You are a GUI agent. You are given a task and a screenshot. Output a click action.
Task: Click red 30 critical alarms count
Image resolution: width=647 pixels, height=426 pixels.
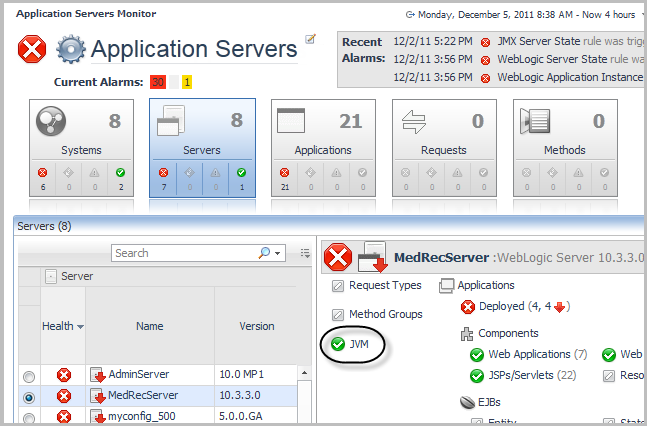pos(158,82)
